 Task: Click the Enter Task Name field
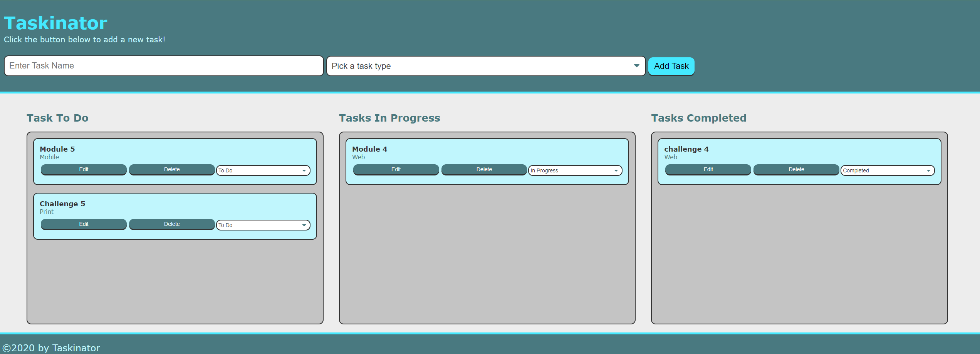pyautogui.click(x=164, y=66)
